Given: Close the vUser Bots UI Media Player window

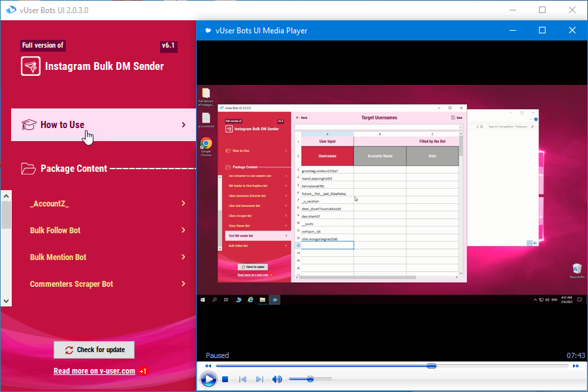Looking at the screenshot, I should tap(572, 30).
